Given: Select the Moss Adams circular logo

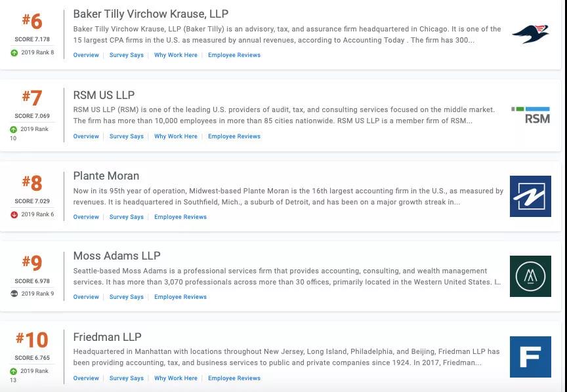Looking at the screenshot, I should point(530,277).
